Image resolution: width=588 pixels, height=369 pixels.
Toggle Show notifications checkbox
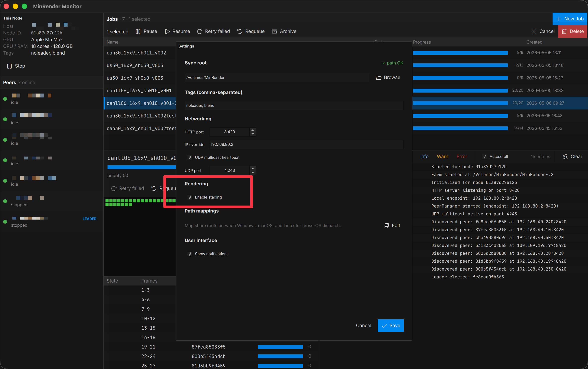coord(190,254)
